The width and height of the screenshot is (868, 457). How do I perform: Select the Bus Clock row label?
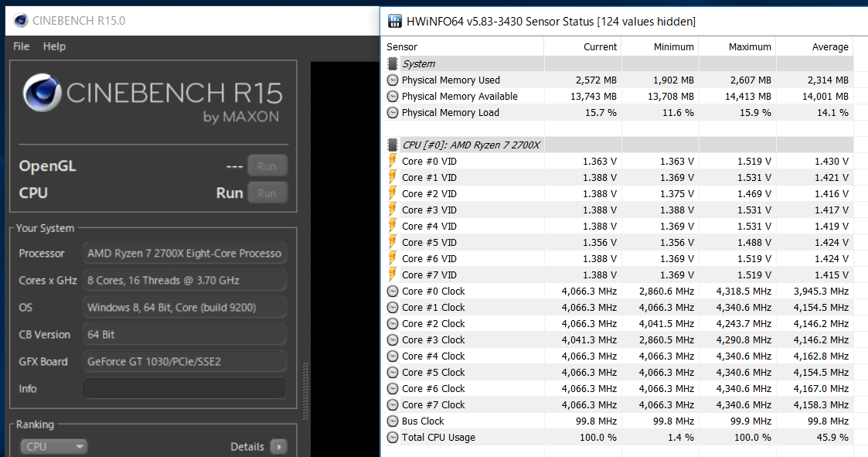pyautogui.click(x=423, y=421)
